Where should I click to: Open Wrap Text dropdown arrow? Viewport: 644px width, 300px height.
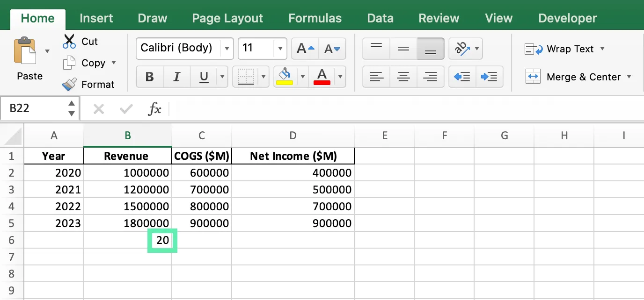pos(602,49)
